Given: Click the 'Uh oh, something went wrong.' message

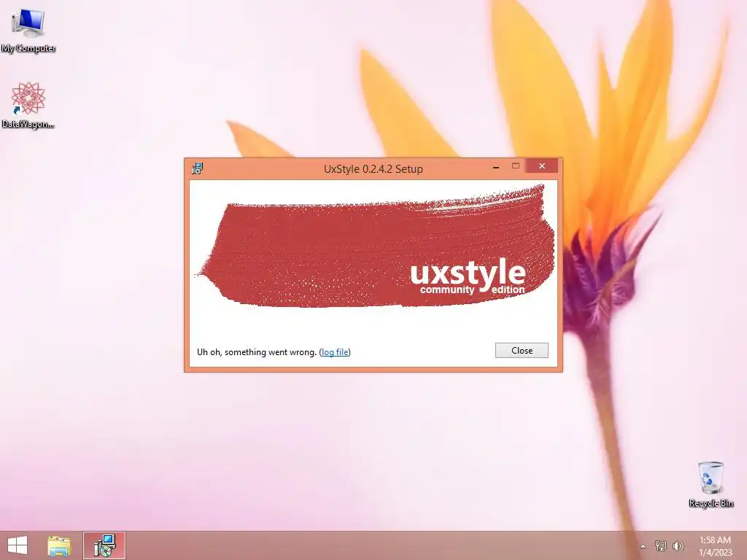Looking at the screenshot, I should coord(257,352).
